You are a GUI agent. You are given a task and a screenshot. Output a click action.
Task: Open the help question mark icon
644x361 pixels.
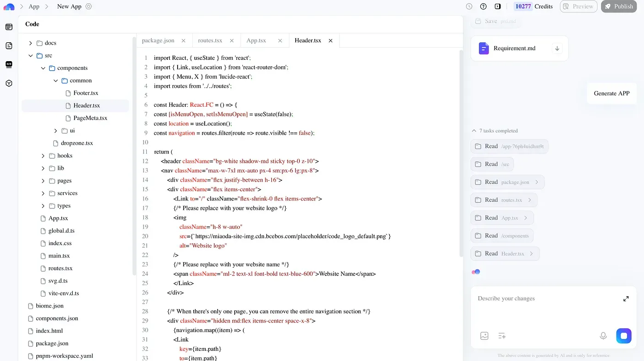483,6
